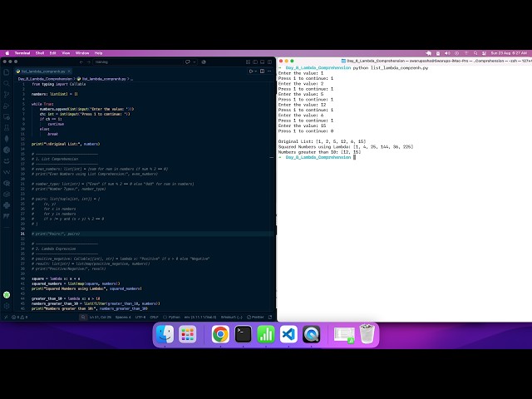
Task: Open the Window menu
Action: (82, 53)
